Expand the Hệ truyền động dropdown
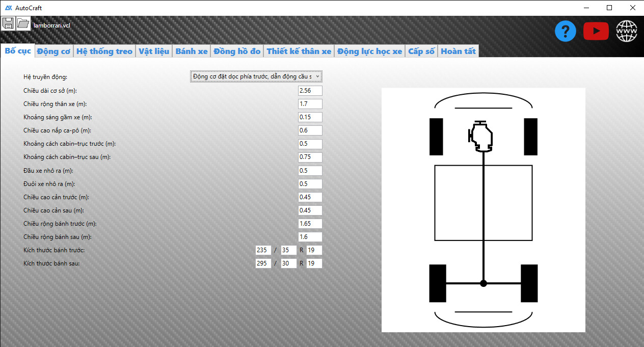This screenshot has height=347, width=644. point(256,76)
